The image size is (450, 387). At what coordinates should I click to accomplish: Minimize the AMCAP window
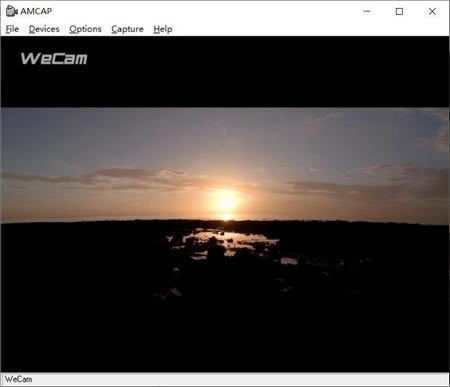tap(367, 11)
